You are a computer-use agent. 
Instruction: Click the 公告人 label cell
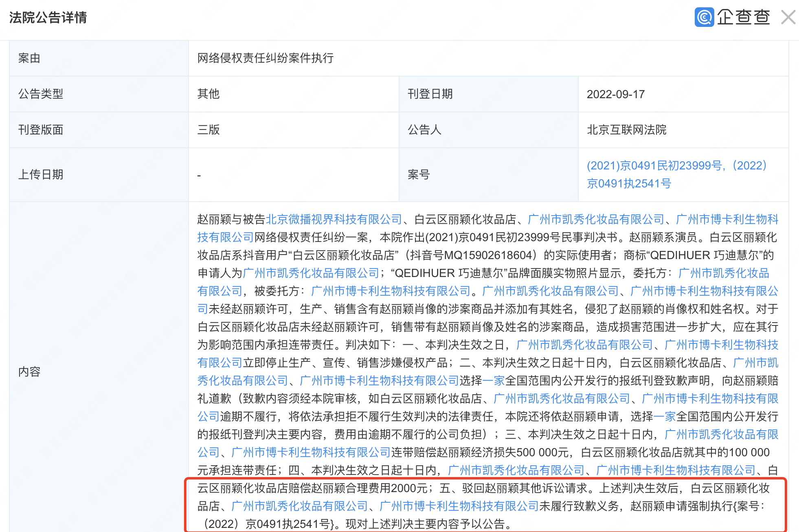(x=489, y=130)
